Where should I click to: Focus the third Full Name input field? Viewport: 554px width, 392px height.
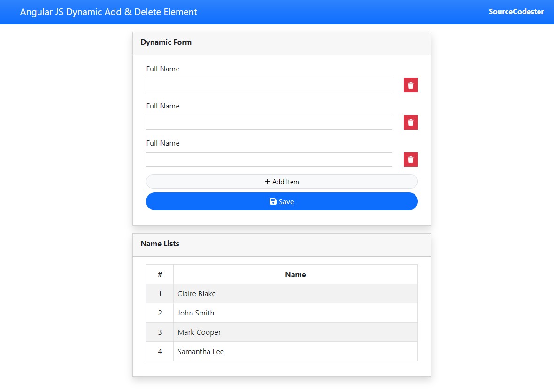tap(269, 159)
